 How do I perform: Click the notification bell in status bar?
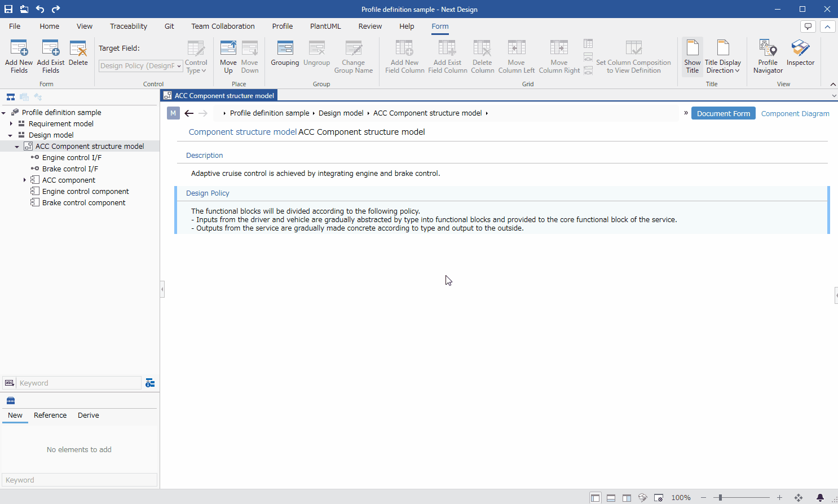tap(820, 498)
